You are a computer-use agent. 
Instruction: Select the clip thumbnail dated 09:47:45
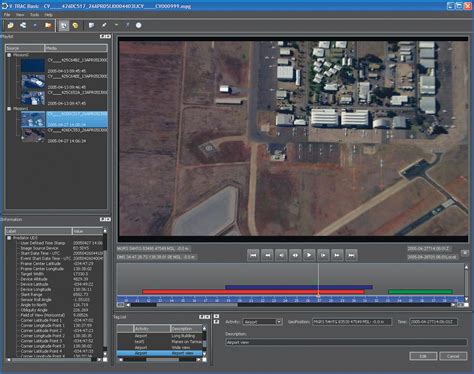pos(33,98)
